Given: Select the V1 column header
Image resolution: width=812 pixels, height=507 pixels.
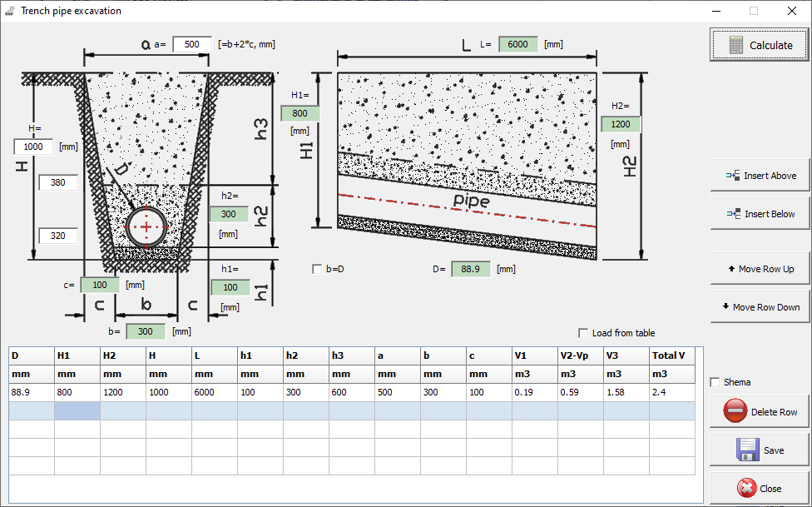Looking at the screenshot, I should [534, 355].
